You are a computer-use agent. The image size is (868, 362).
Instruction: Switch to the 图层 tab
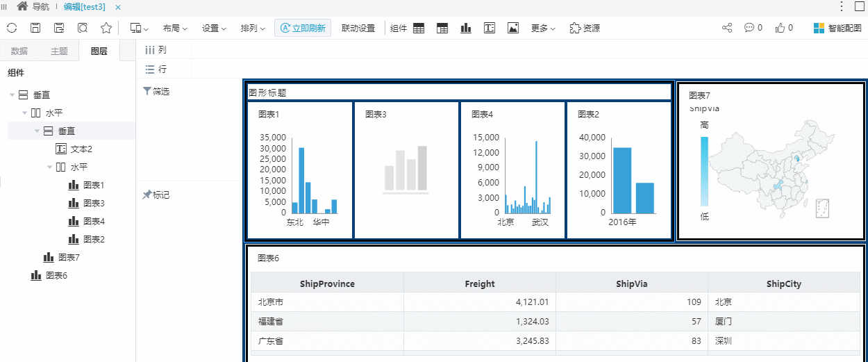pyautogui.click(x=99, y=51)
